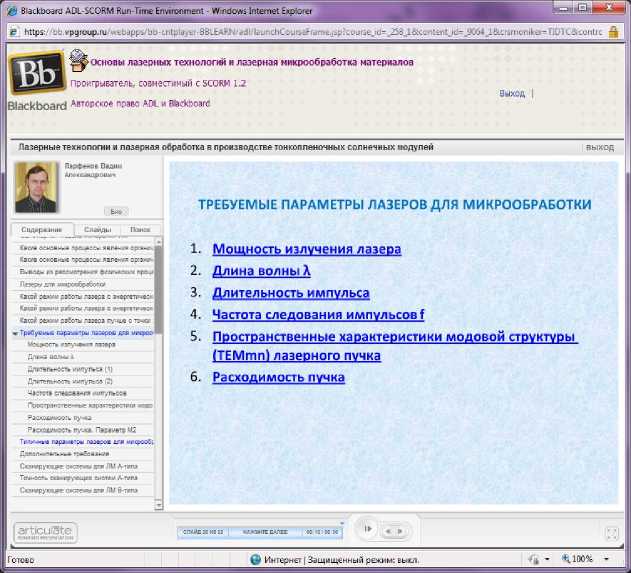Click the presenter's photo thumbnail
Image resolution: width=631 pixels, height=573 pixels.
[37, 186]
